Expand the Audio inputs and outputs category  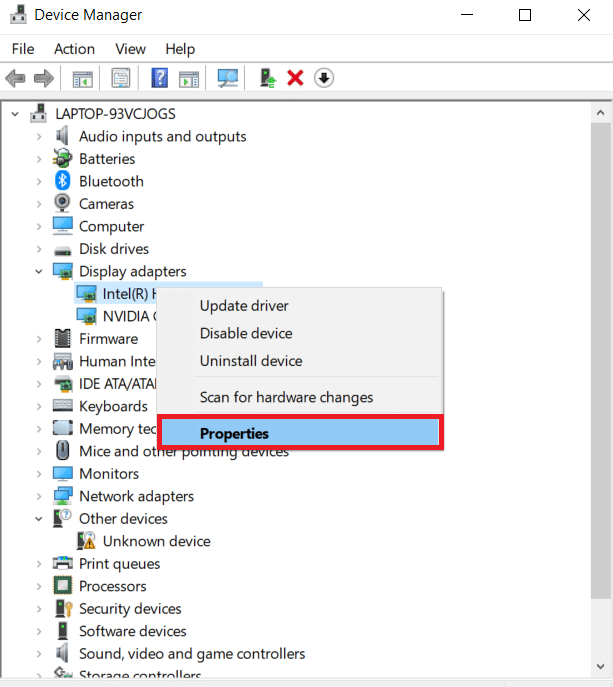point(40,137)
